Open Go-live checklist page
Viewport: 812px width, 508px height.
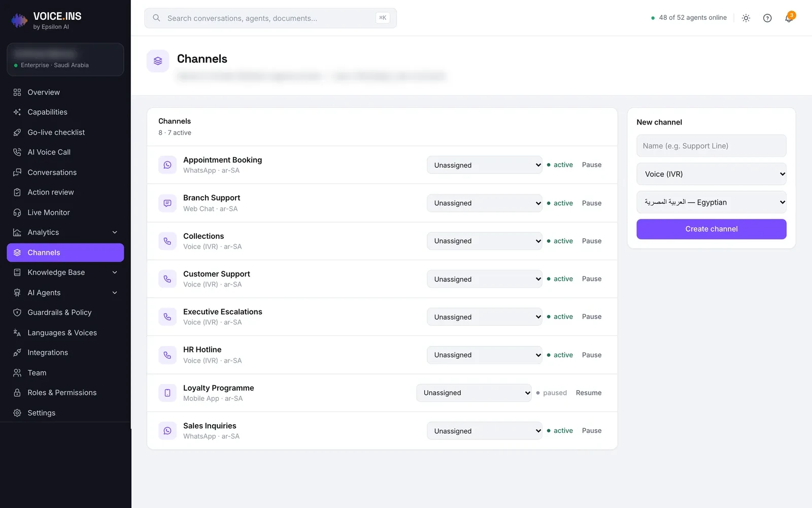point(65,132)
